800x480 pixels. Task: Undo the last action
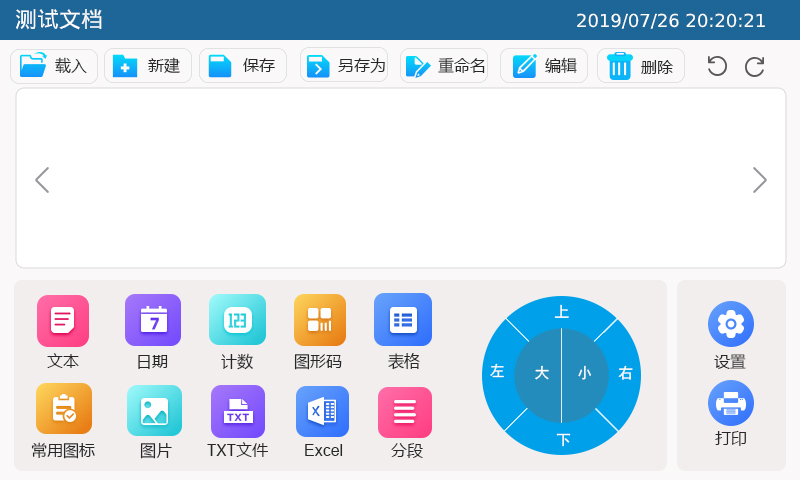click(717, 66)
